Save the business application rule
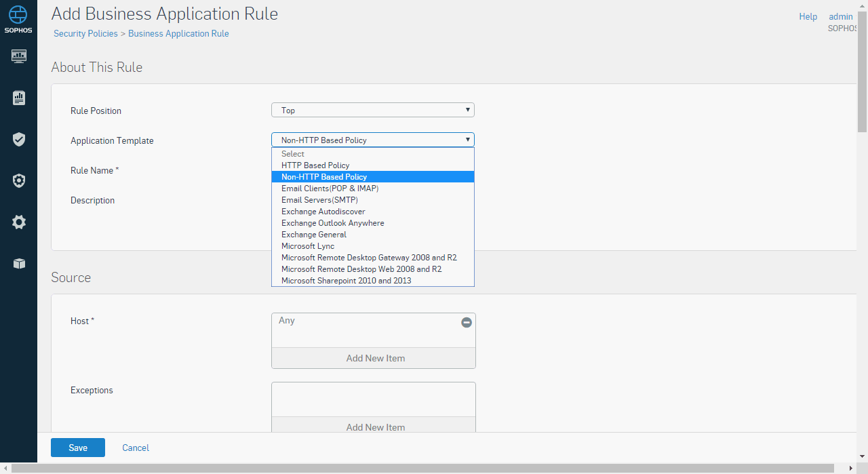The height and width of the screenshot is (474, 868). pyautogui.click(x=78, y=448)
